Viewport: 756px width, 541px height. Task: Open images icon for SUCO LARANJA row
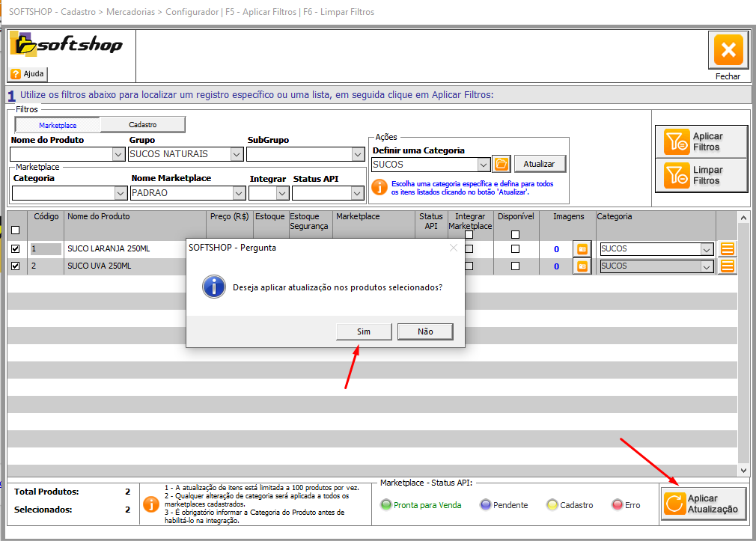tap(582, 248)
